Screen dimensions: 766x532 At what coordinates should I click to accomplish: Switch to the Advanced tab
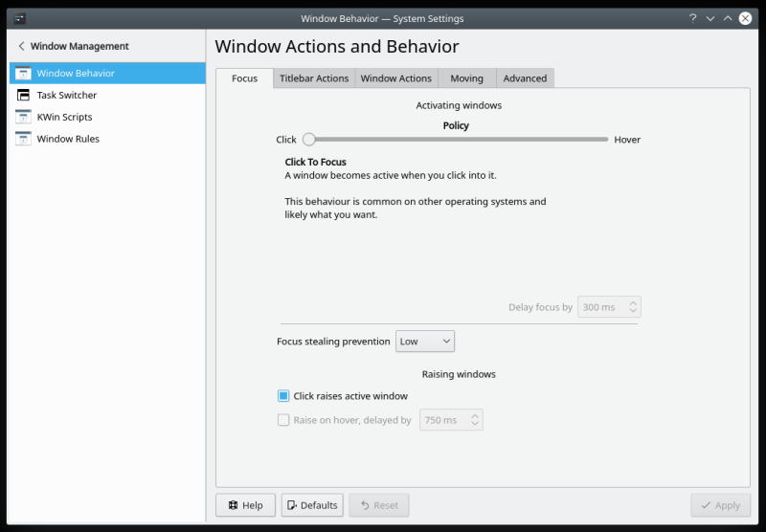[525, 78]
